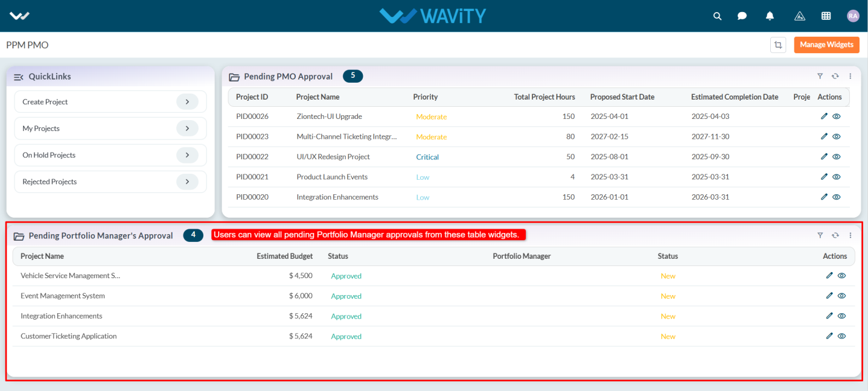Screen dimensions: 868x391
Task: Edit project PID00022 with pencil icon
Action: pyautogui.click(x=824, y=156)
